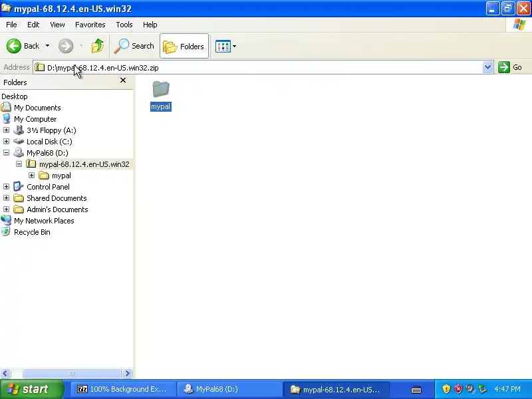The width and height of the screenshot is (532, 399).
Task: Open the View menu
Action: coord(57,25)
